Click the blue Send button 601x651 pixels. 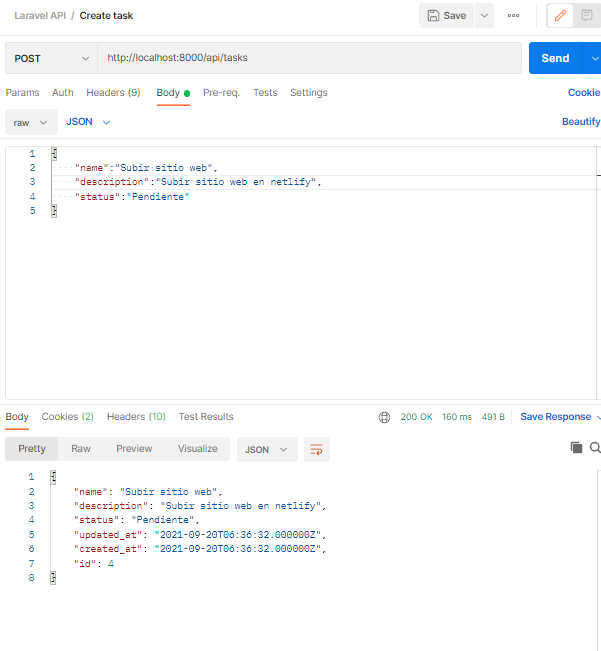click(x=555, y=58)
